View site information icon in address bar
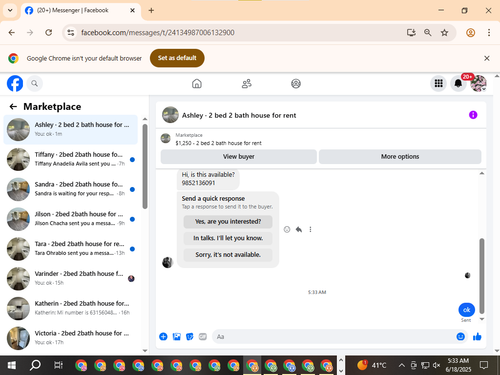This screenshot has height=375, width=500. 71,33
